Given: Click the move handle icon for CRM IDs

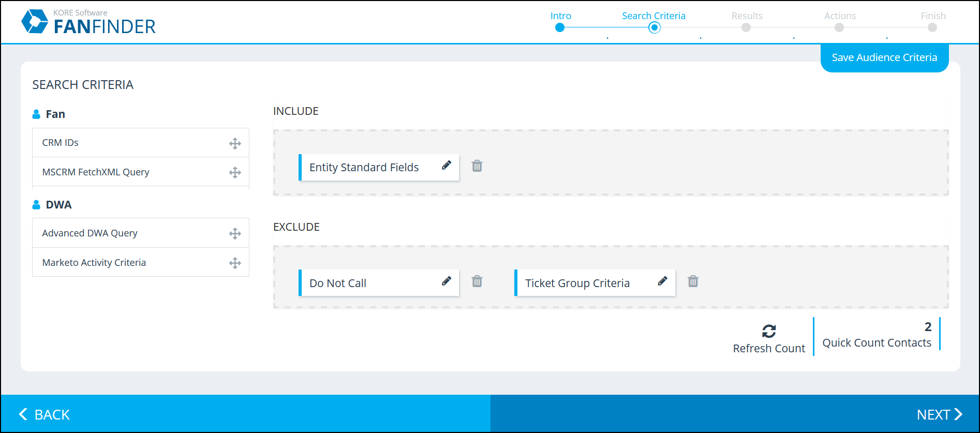Looking at the screenshot, I should (235, 143).
